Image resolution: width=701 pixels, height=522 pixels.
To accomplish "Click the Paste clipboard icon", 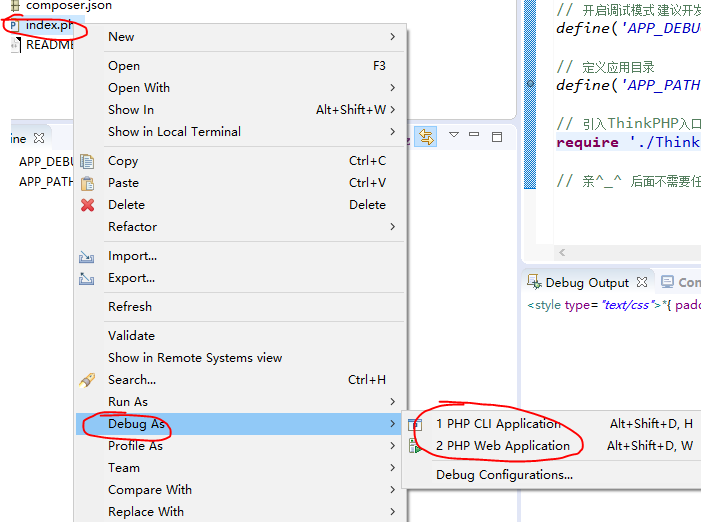I will (87, 183).
